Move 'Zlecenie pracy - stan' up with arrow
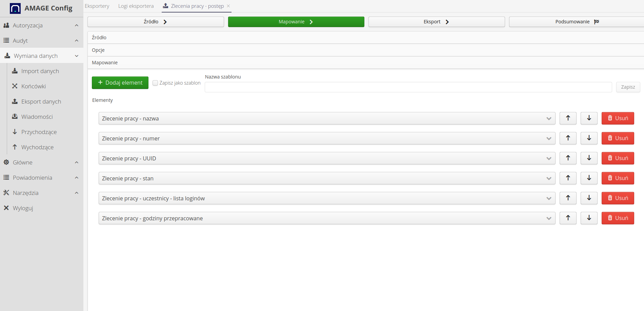The width and height of the screenshot is (644, 311). pyautogui.click(x=568, y=178)
